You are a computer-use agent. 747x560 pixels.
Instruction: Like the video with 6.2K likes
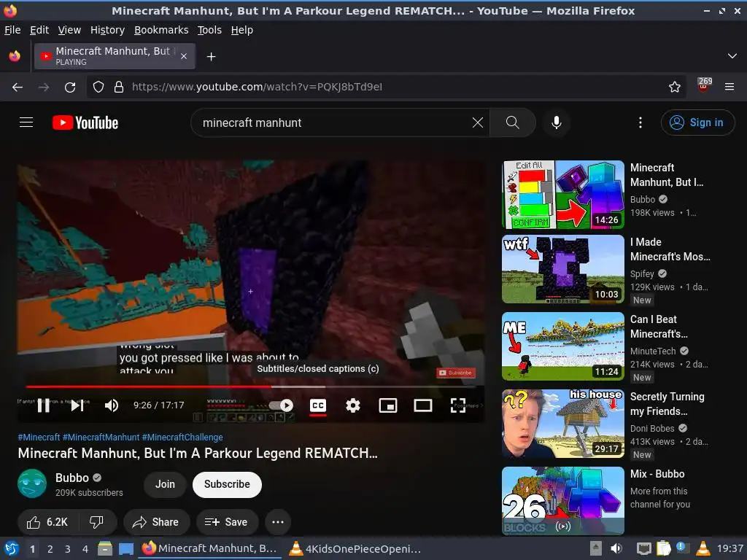coord(47,522)
